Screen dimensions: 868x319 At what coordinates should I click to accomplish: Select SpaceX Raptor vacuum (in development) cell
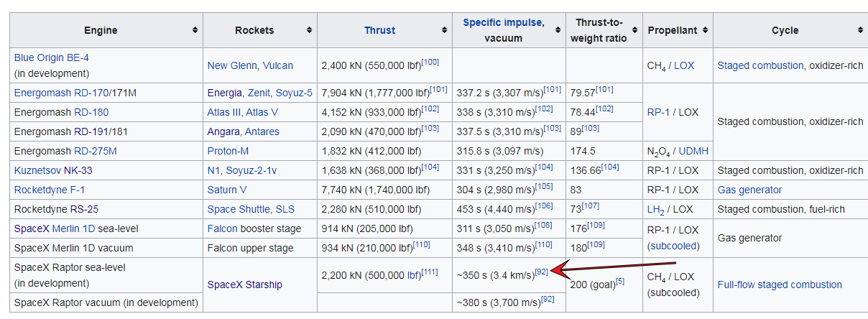[x=106, y=302]
